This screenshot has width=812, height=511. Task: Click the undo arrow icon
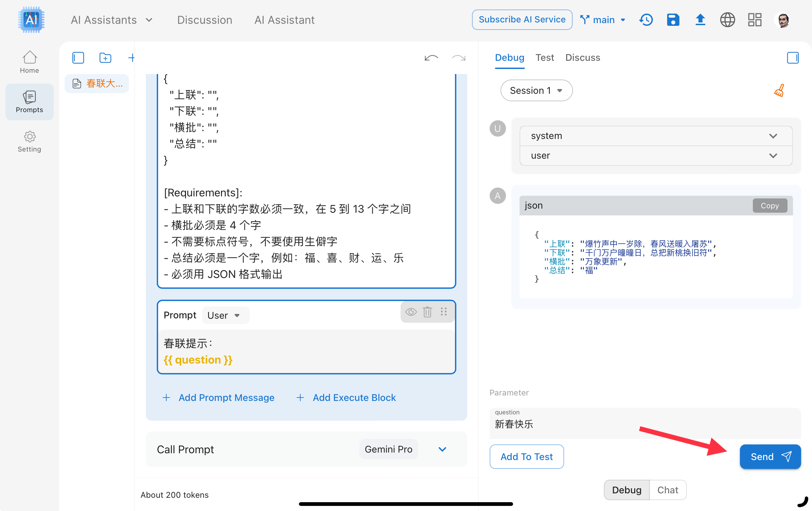431,58
